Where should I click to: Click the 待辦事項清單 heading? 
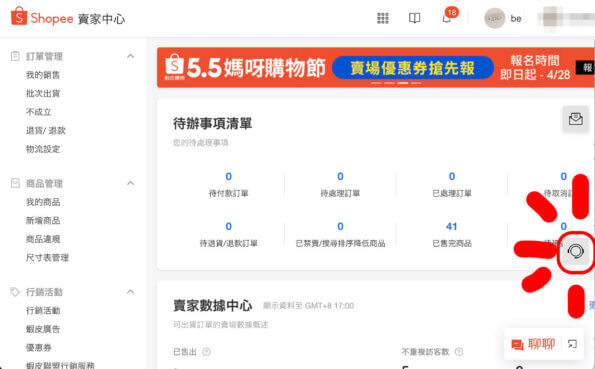click(x=212, y=123)
